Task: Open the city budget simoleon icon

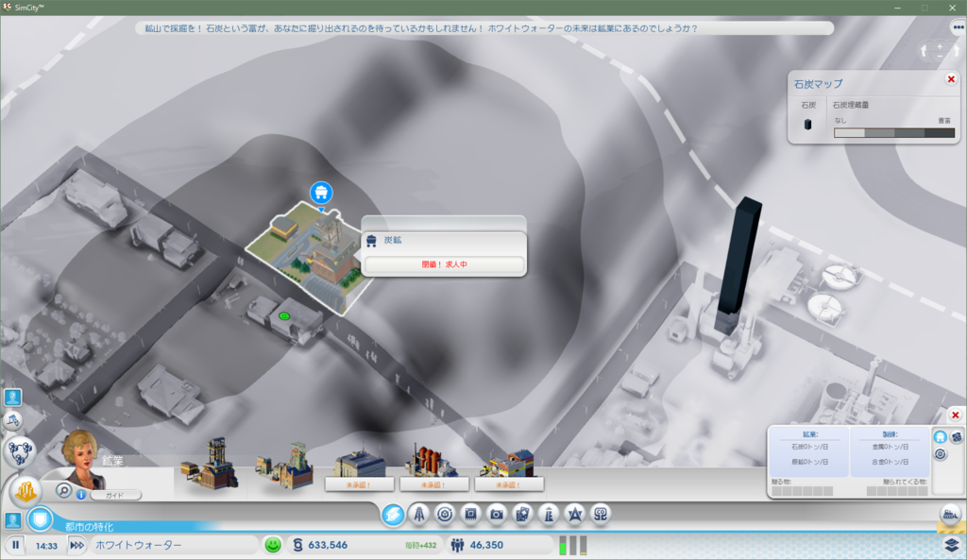Action: tap(297, 545)
